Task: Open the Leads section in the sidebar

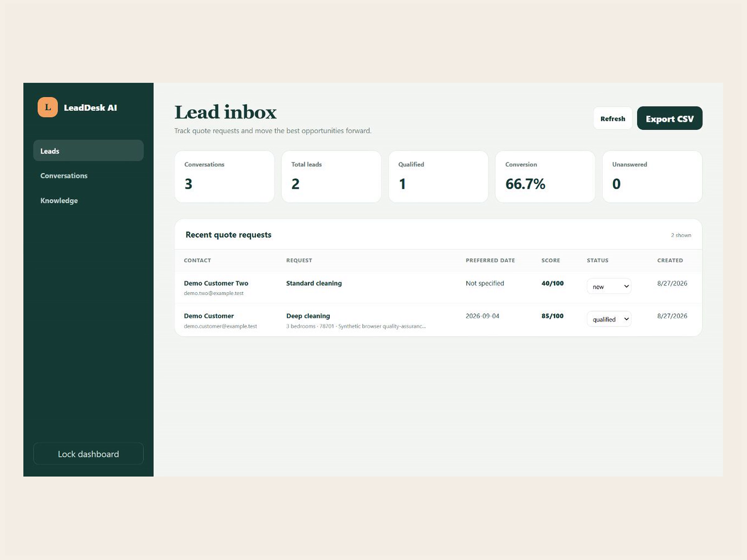Action: (x=88, y=151)
